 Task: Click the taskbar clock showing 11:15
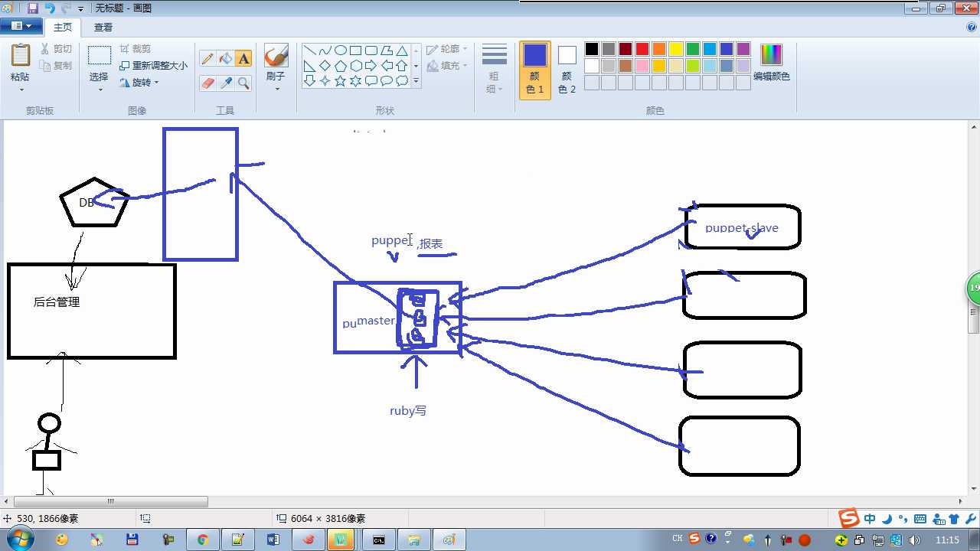click(x=948, y=540)
